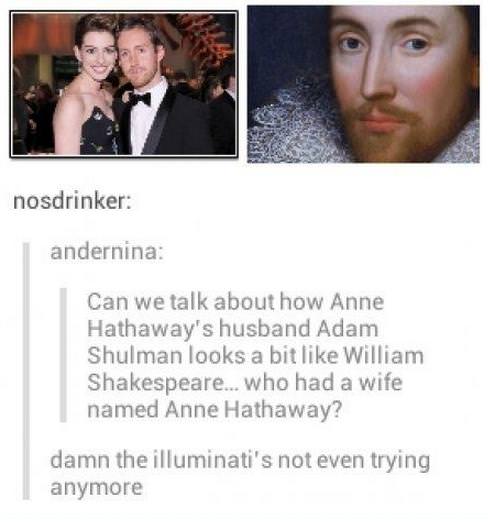488x522 pixels.
Task: Click the line "named Anne Hathaway?"
Action: (x=214, y=409)
